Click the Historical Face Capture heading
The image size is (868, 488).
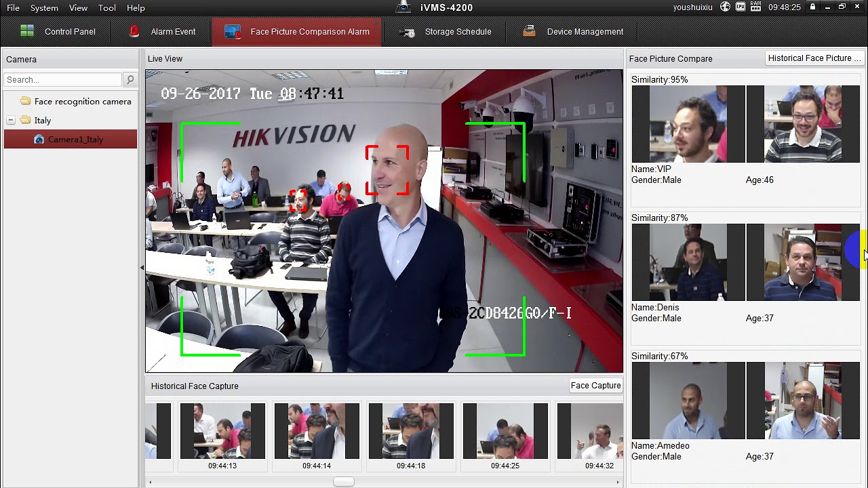[x=195, y=386]
